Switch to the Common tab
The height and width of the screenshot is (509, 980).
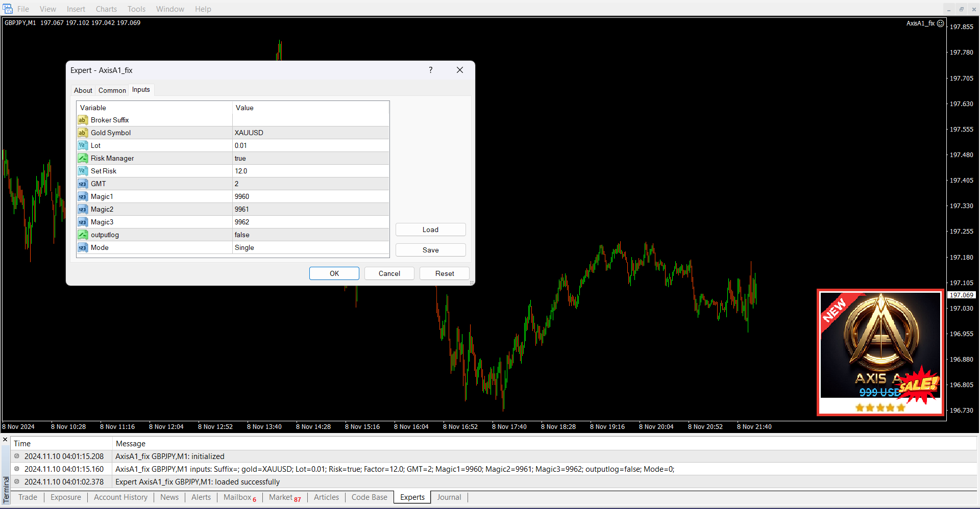tap(112, 90)
